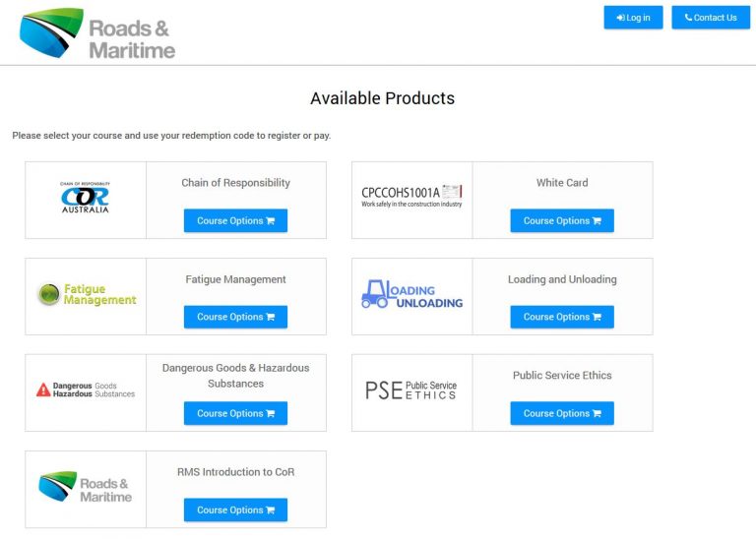
Task: Click the Public Service Ethics PSE logo
Action: click(411, 390)
